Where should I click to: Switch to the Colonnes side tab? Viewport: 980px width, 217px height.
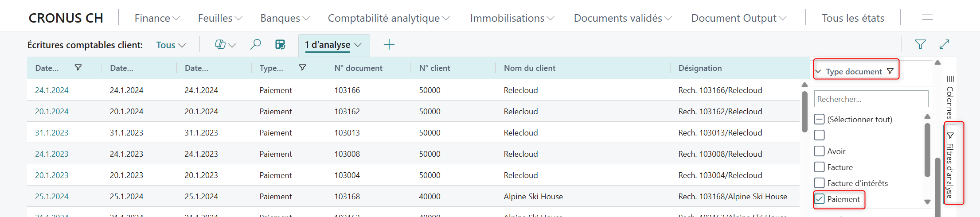tap(950, 97)
